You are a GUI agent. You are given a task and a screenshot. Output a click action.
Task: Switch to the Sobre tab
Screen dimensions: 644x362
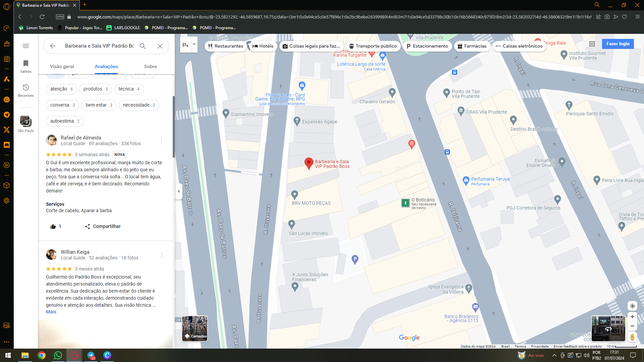click(x=150, y=66)
